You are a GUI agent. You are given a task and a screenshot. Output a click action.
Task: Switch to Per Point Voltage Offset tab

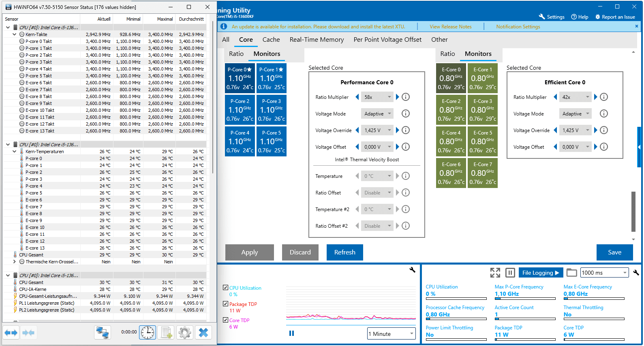click(387, 39)
